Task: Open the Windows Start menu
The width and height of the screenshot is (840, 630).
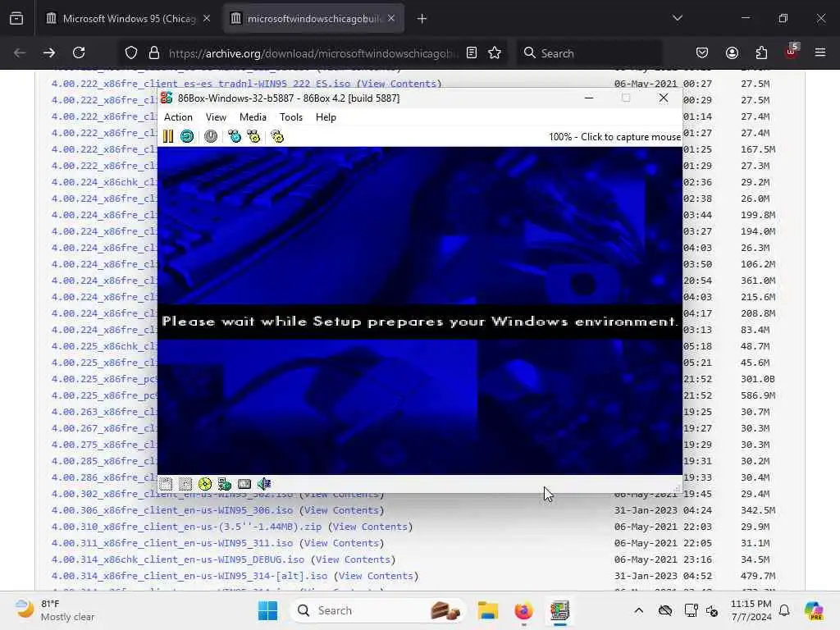Action: [x=267, y=610]
